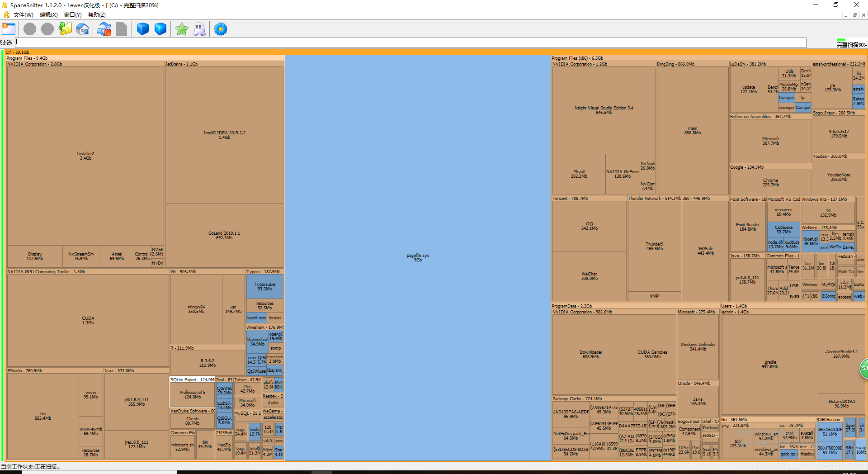Viewport: 868px width, 474px height.
Task: Click the greyed-out go forward button
Action: (47, 29)
